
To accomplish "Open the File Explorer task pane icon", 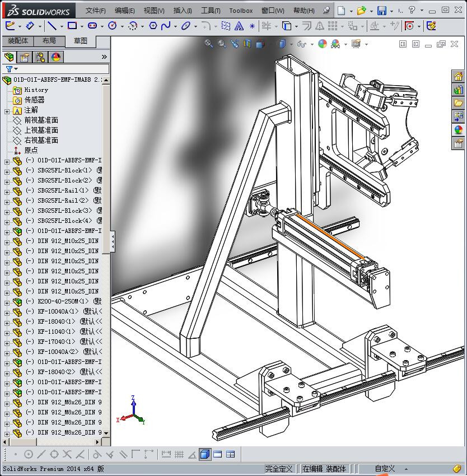I will pos(459,103).
